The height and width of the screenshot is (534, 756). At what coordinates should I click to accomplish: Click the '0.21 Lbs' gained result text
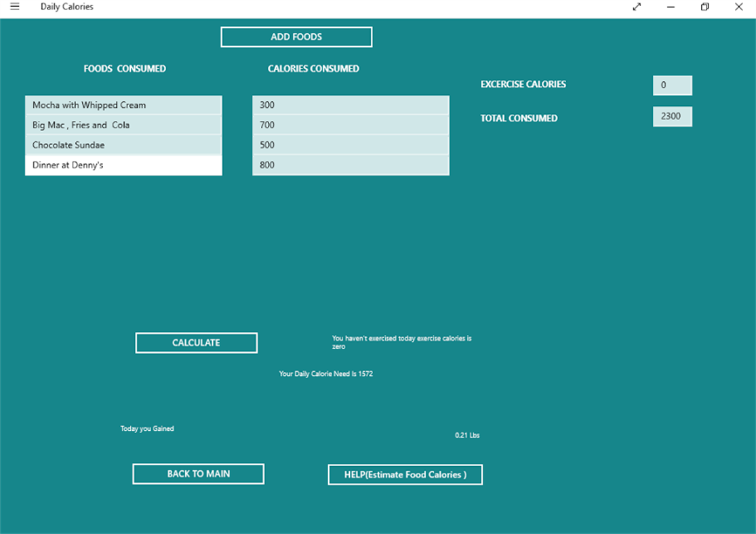(466, 434)
